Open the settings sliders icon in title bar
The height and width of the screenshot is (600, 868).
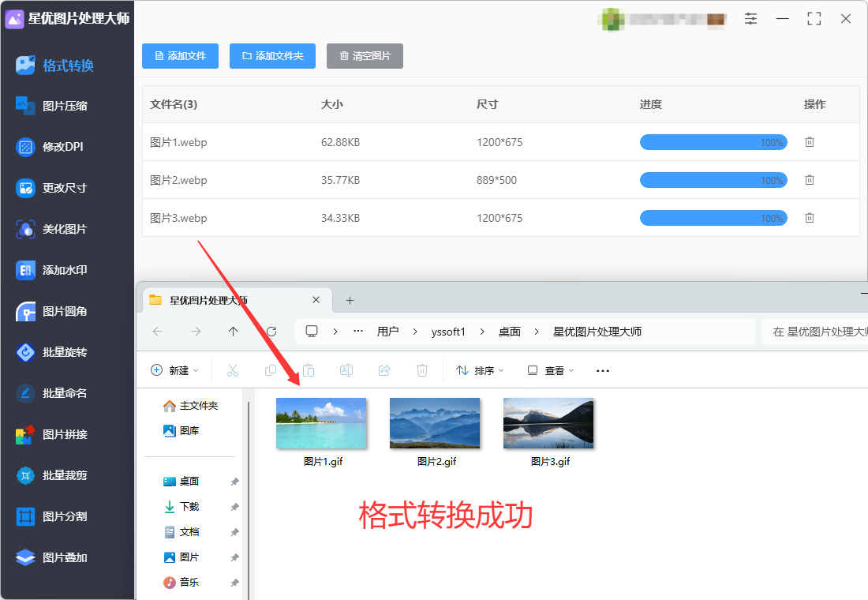(x=750, y=19)
